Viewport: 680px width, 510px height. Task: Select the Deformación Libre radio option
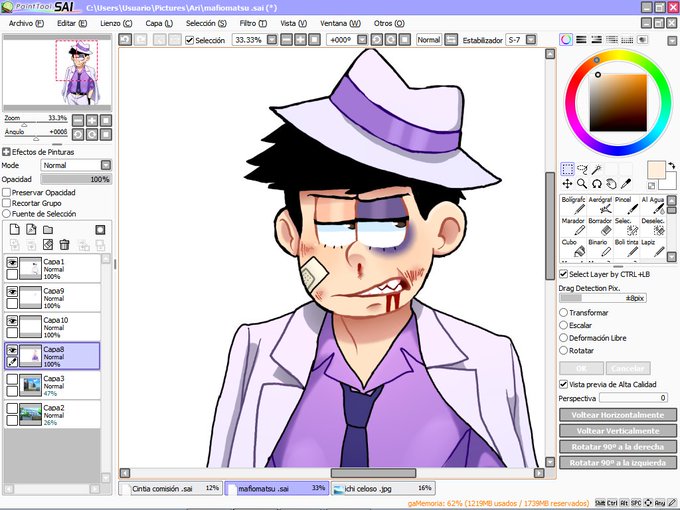563,337
